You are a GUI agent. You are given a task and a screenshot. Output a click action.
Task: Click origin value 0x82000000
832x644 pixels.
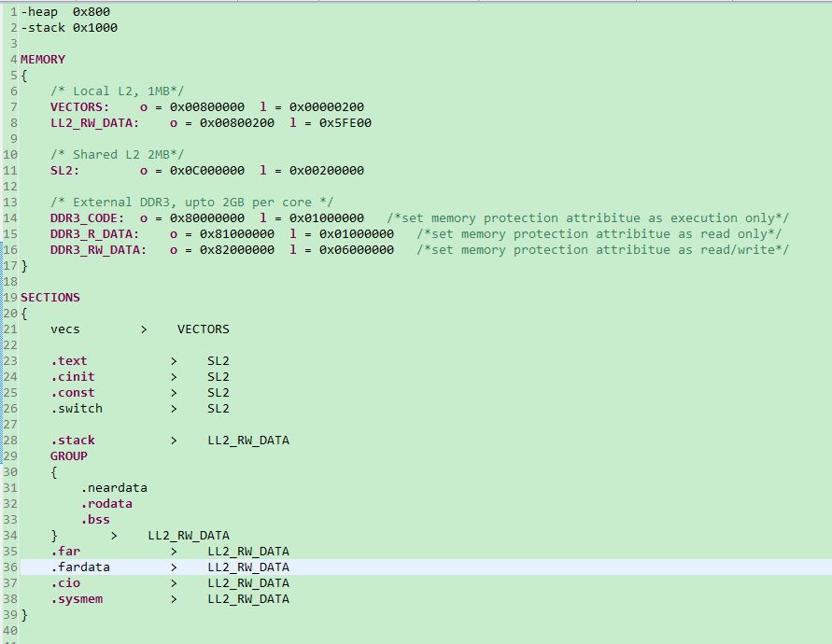tap(237, 250)
